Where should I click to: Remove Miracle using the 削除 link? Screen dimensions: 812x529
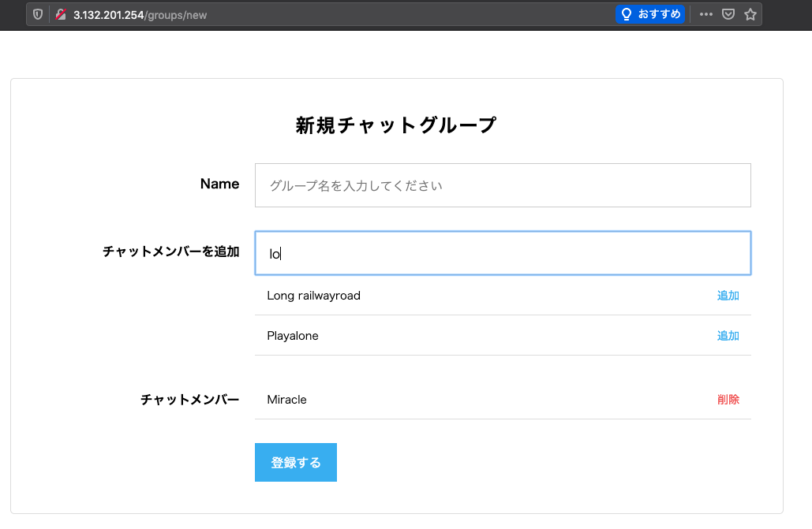pos(728,400)
